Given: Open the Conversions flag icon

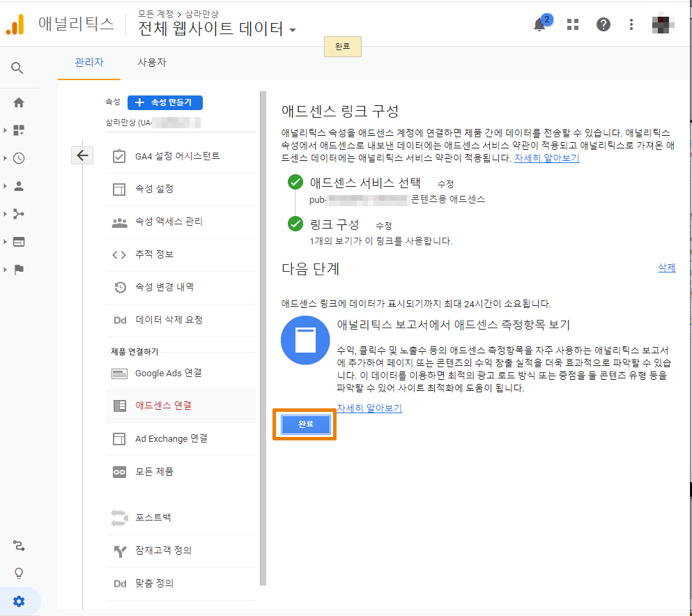Looking at the screenshot, I should point(19,269).
